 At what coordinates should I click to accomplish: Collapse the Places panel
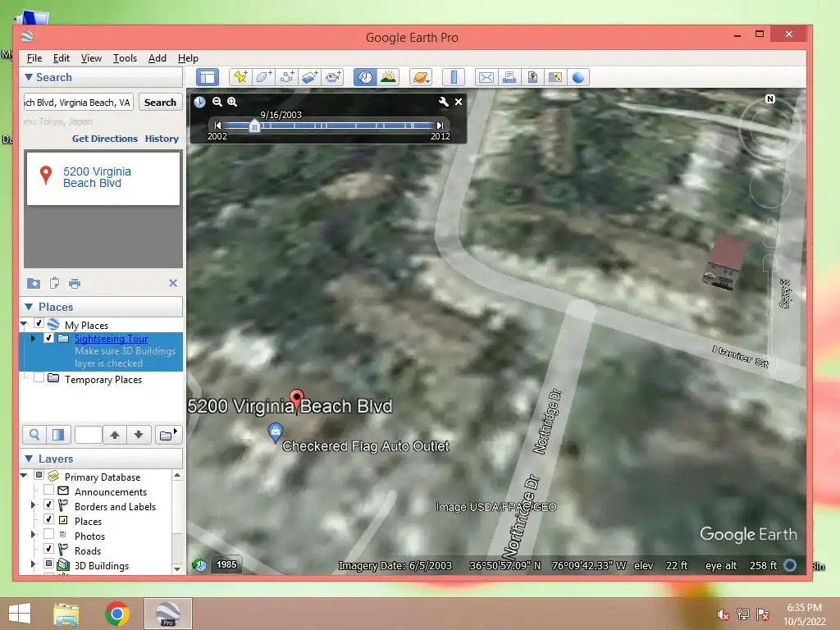point(29,307)
